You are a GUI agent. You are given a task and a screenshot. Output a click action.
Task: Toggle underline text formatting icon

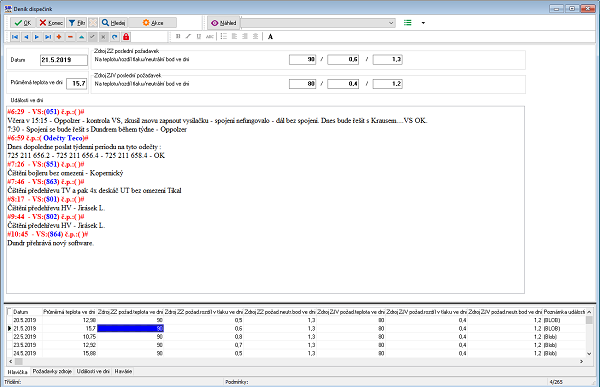pos(199,36)
